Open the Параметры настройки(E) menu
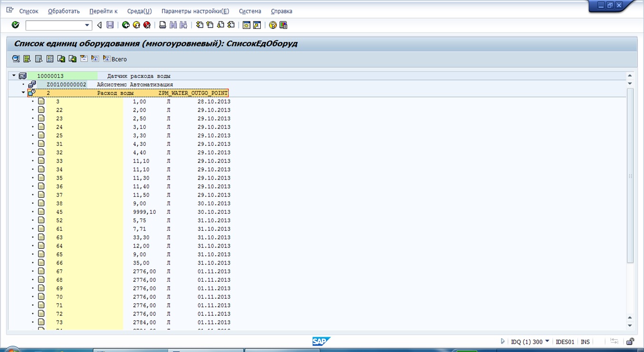 195,11
